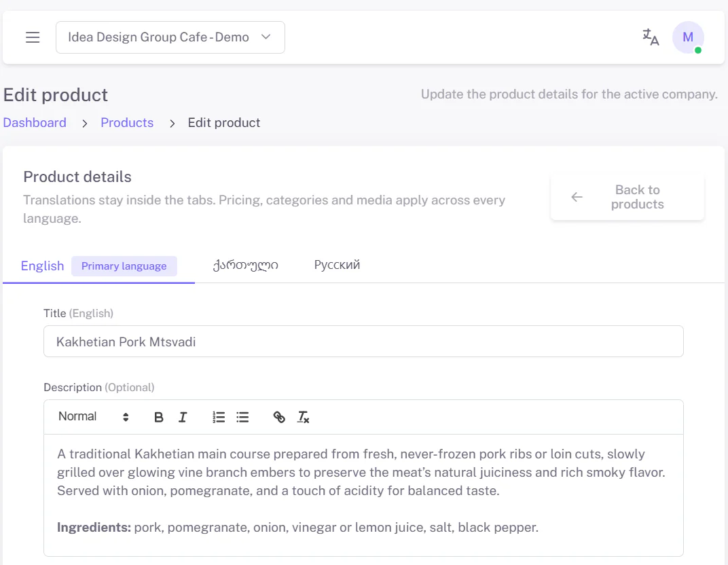Open the language translation switcher icon
The width and height of the screenshot is (728, 565).
point(651,37)
